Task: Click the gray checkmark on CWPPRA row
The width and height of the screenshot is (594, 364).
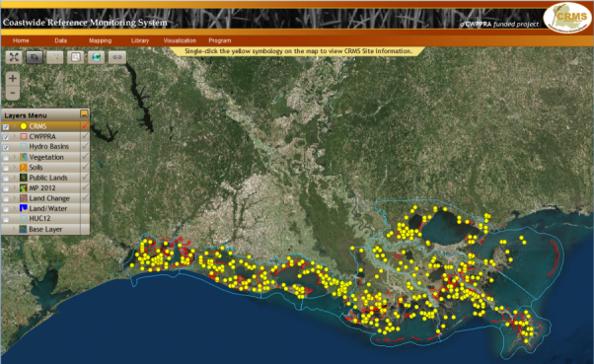Action: tap(85, 135)
